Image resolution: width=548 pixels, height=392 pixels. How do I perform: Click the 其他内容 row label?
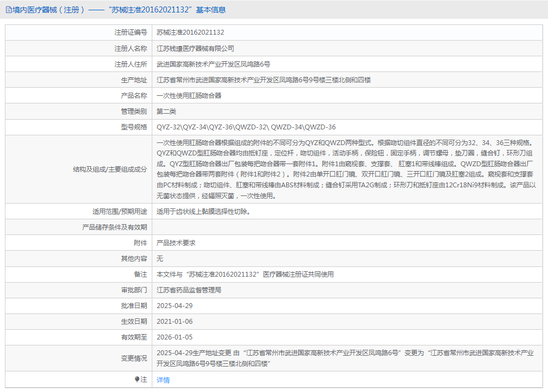tap(134, 259)
